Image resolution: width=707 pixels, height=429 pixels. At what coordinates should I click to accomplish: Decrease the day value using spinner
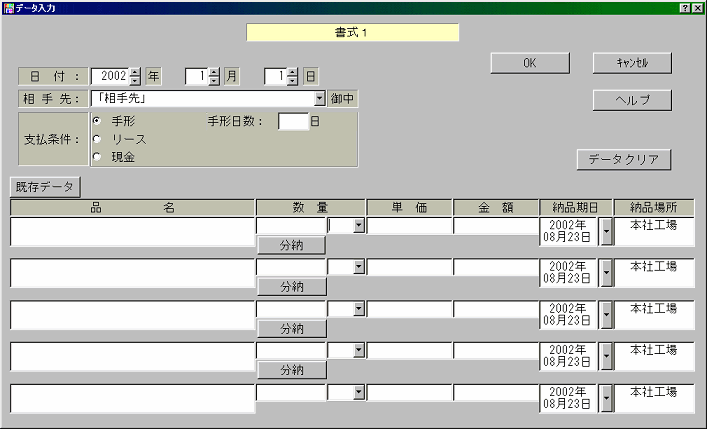click(292, 80)
